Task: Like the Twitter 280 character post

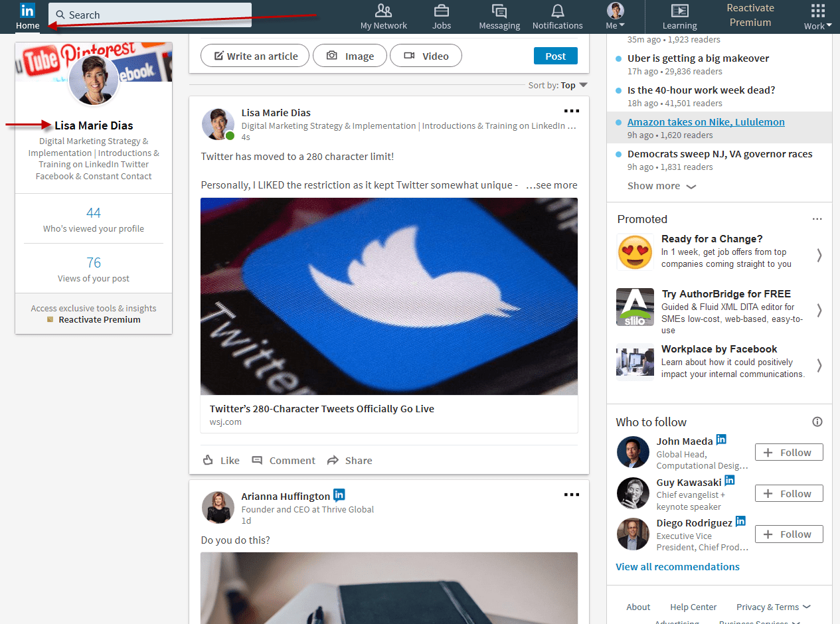Action: 221,460
